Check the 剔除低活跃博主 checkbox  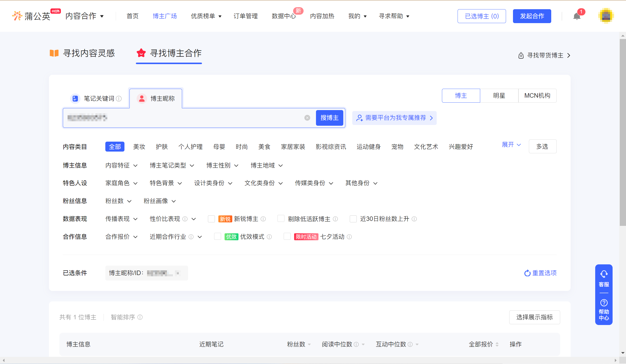pyautogui.click(x=281, y=219)
